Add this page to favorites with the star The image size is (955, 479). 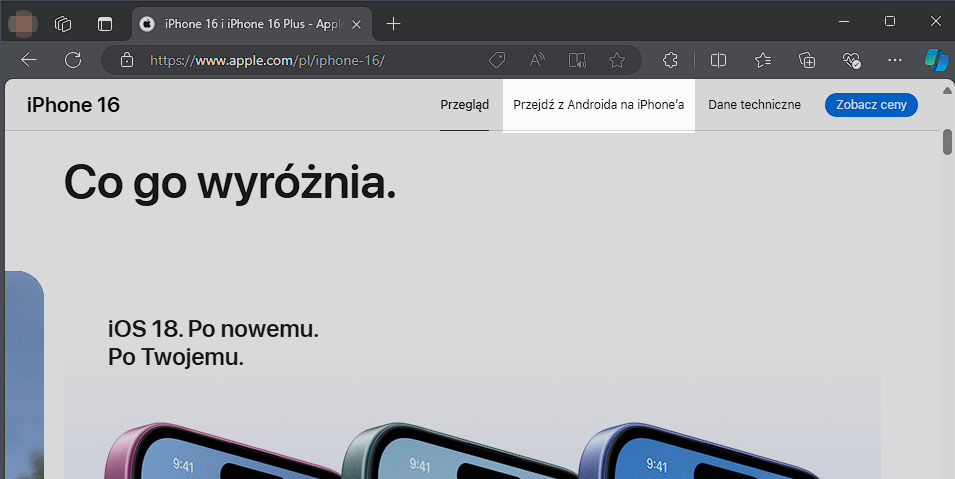coord(617,60)
